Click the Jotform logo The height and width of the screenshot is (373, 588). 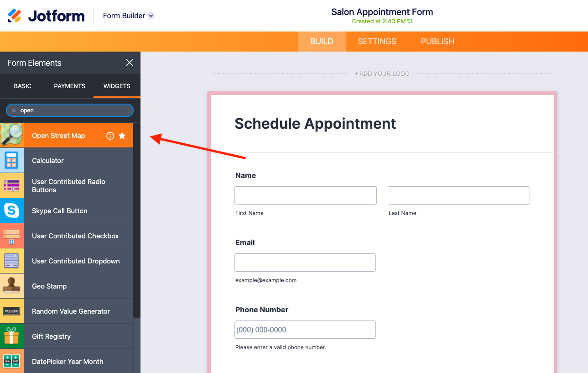(47, 16)
